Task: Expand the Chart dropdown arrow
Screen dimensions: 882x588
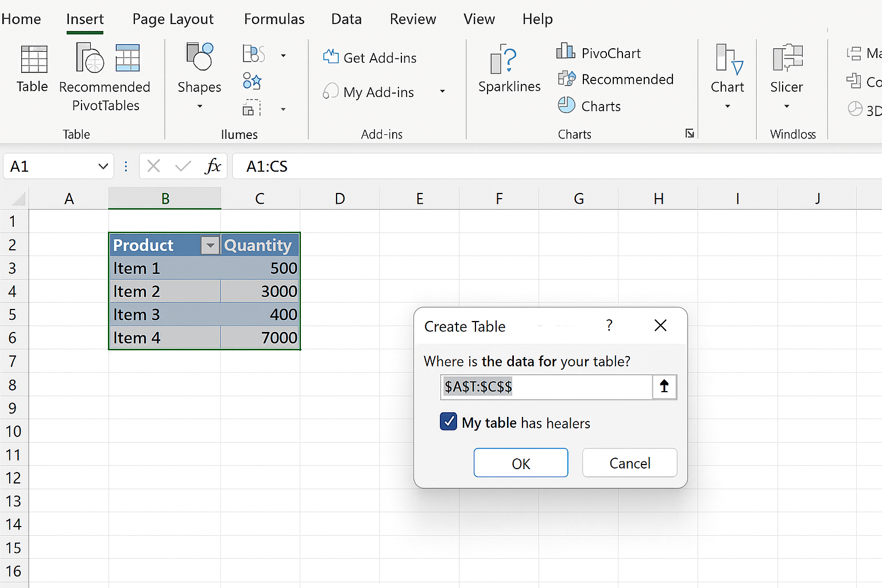Action: 728,106
